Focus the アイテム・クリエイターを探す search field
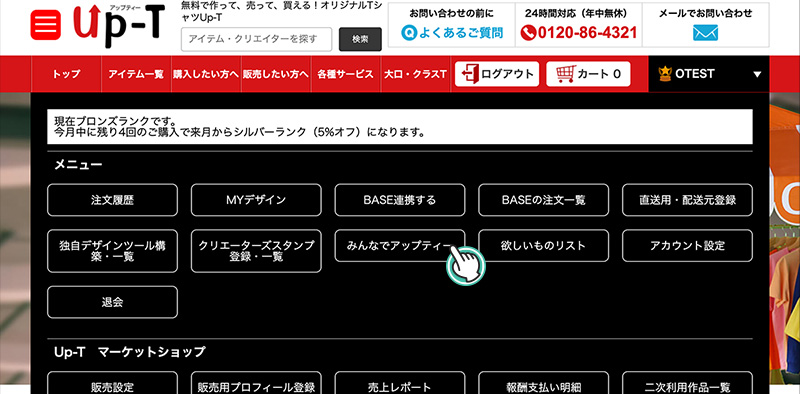 [x=256, y=39]
